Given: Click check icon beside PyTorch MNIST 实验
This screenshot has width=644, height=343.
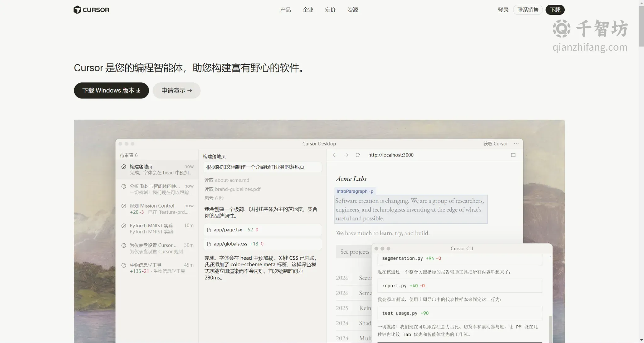Looking at the screenshot, I should coord(124,226).
